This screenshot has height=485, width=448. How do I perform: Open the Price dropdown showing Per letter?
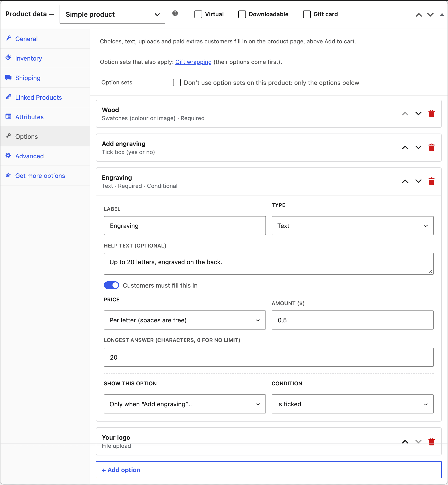pyautogui.click(x=185, y=320)
